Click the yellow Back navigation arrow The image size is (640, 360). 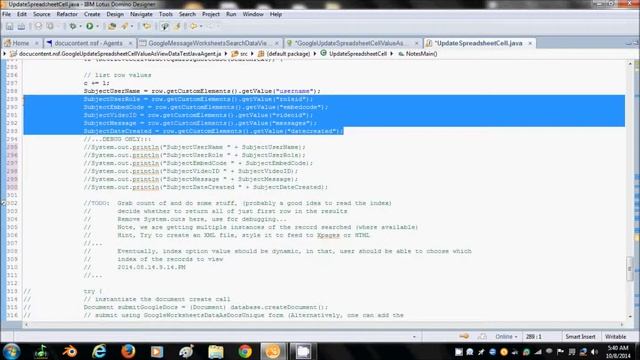click(x=193, y=27)
